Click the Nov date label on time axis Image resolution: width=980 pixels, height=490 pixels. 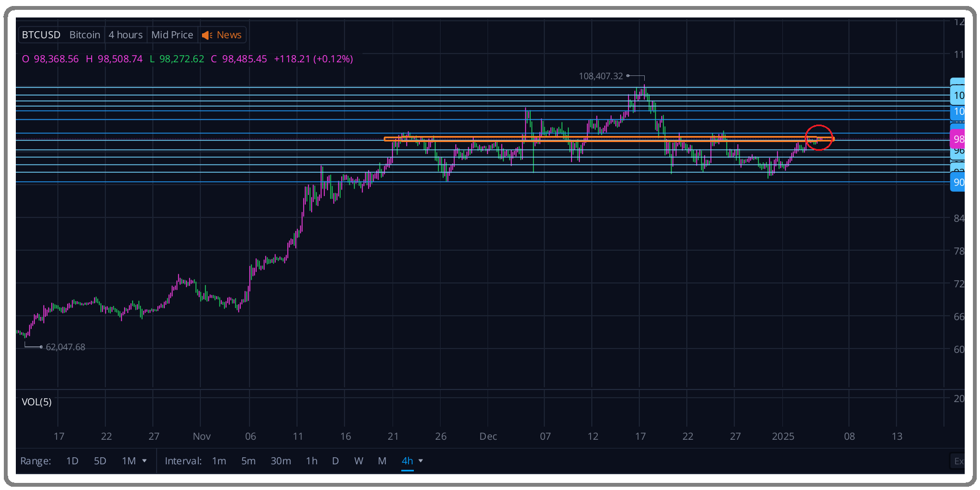coord(201,436)
